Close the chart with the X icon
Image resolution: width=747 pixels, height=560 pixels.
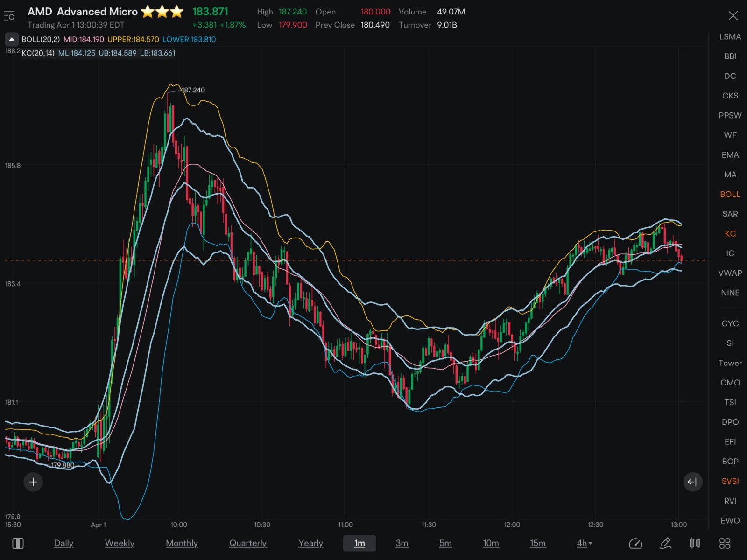[x=733, y=16]
